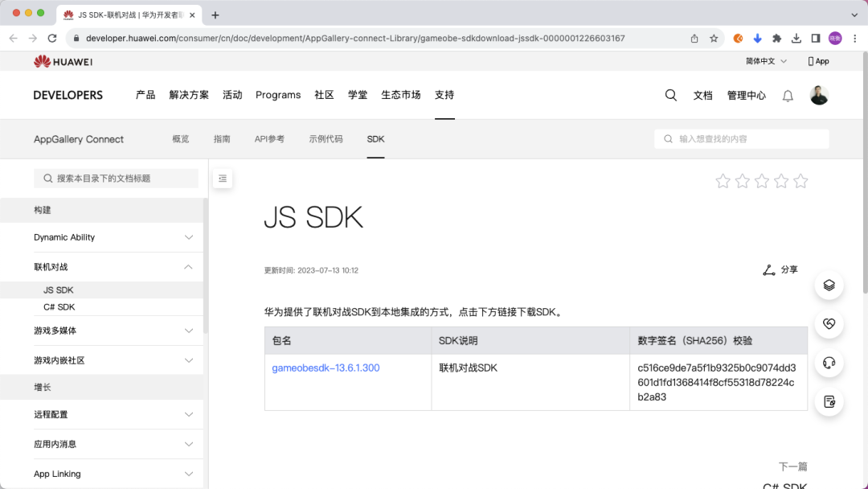Screen dimensions: 868x489
Task: Open the tab list dropdown arrow
Action: tap(854, 15)
